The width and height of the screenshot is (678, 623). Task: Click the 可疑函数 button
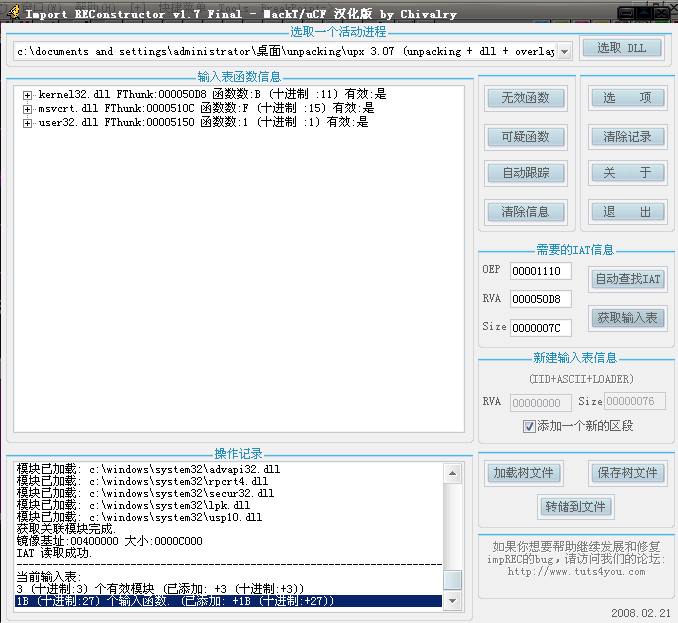526,136
